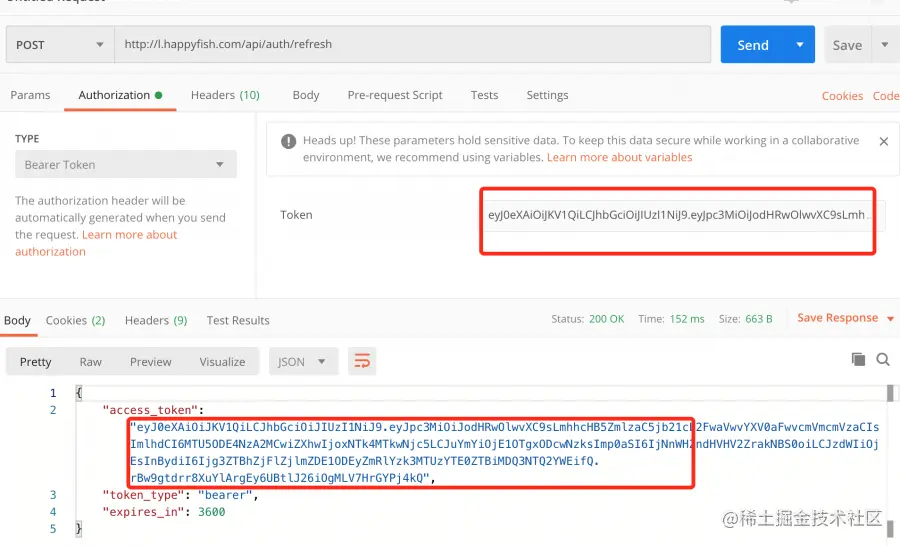Screen dimensions: 900x546
Task: Open the Cookies link
Action: click(x=842, y=96)
